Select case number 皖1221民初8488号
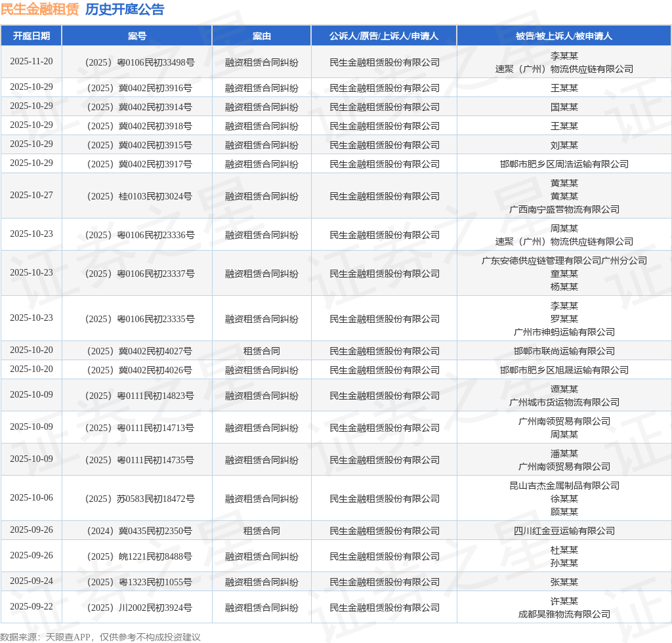The height and width of the screenshot is (643, 672). click(140, 556)
